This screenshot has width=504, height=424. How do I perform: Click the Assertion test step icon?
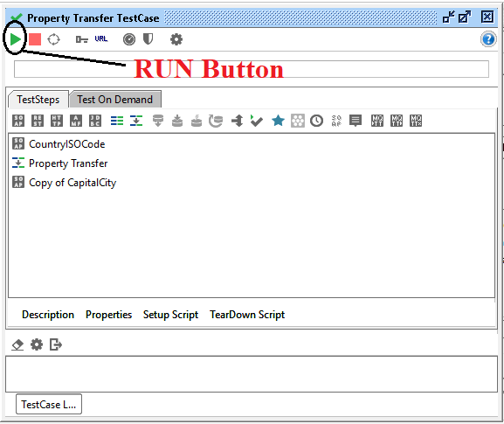[298, 121]
